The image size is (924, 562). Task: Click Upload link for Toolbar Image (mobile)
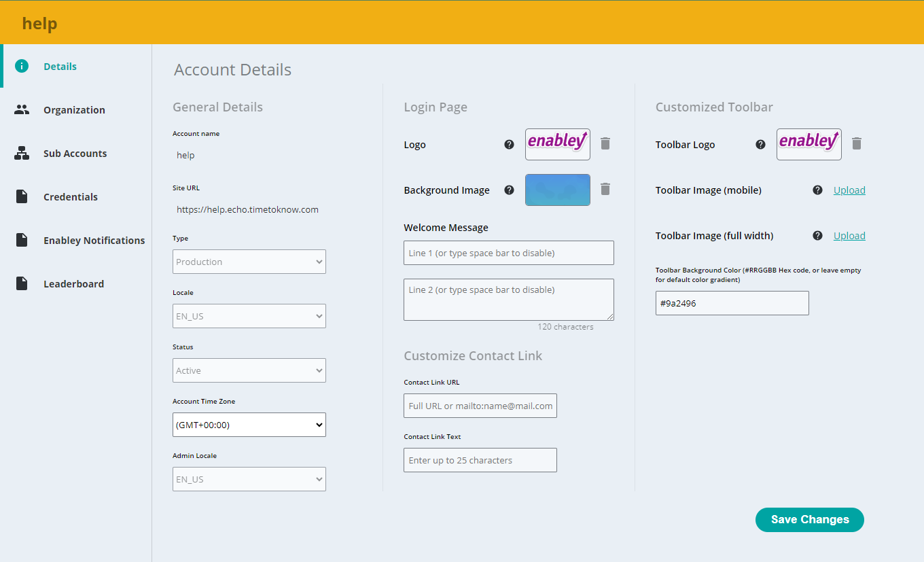coord(849,190)
